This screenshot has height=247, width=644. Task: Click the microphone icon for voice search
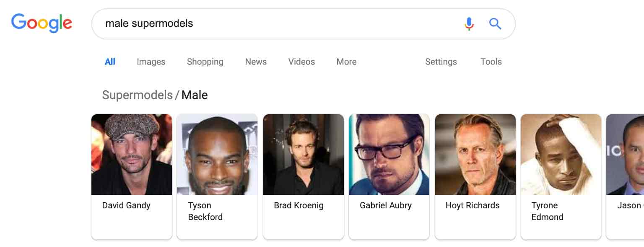[x=469, y=24]
